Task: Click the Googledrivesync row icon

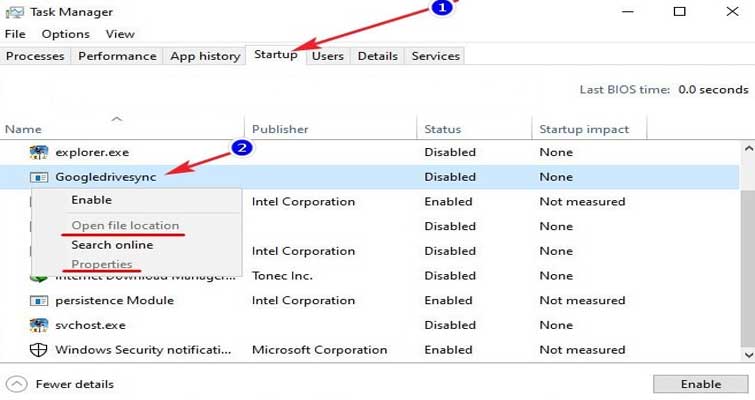Action: [39, 178]
